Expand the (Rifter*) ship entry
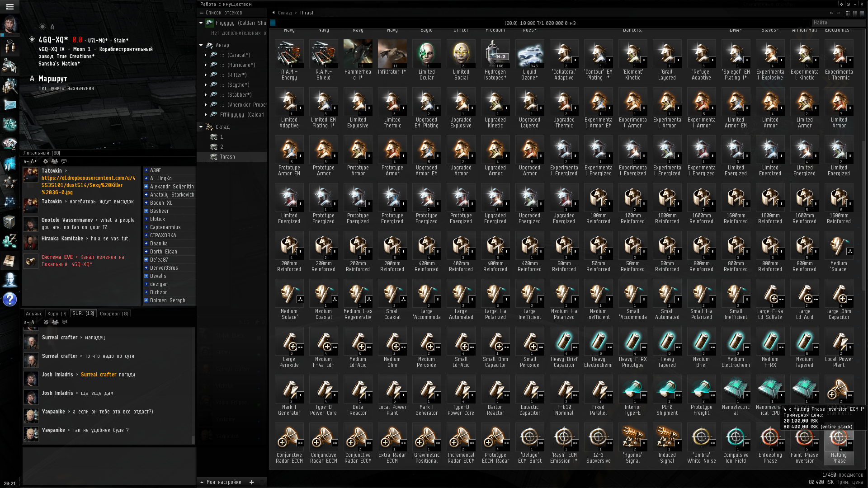Screen dimensions: 868x488 tap(206, 75)
